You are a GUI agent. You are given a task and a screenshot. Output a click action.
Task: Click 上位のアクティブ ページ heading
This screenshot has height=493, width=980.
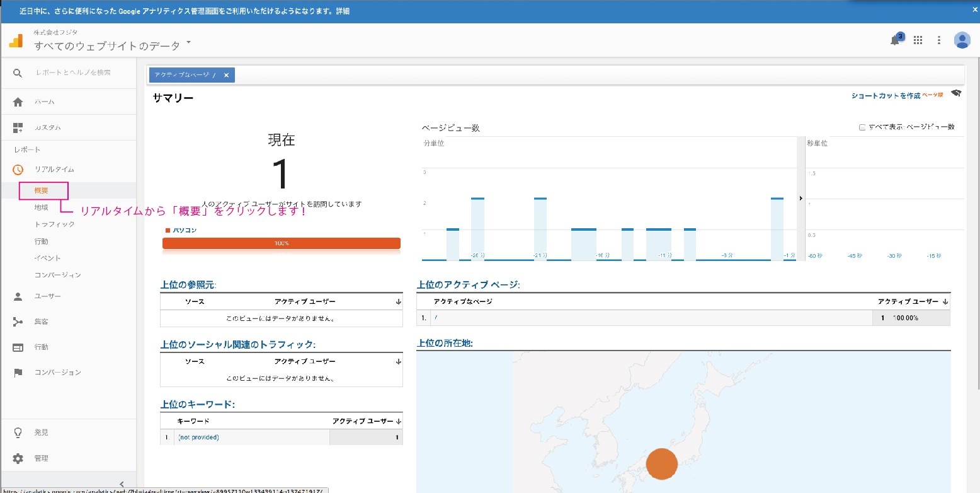pos(468,285)
